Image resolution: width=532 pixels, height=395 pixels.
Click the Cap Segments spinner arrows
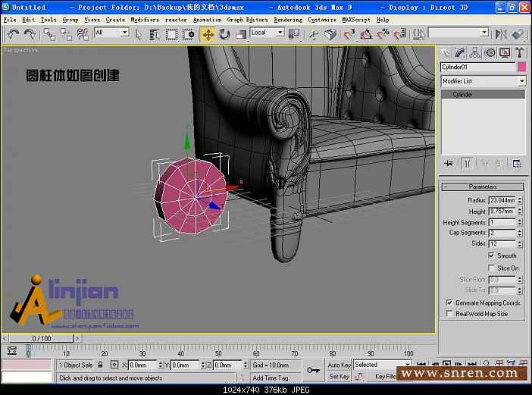519,233
